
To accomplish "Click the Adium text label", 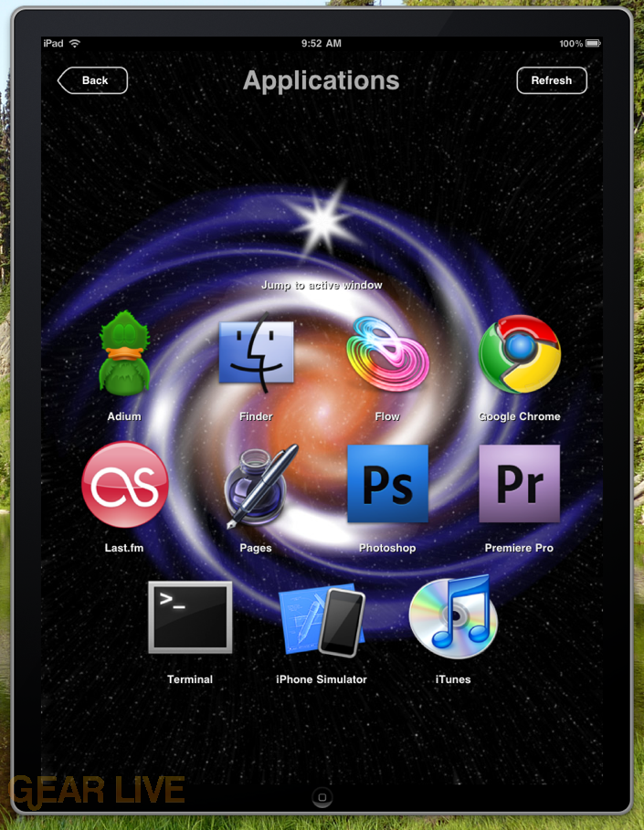I will click(124, 416).
